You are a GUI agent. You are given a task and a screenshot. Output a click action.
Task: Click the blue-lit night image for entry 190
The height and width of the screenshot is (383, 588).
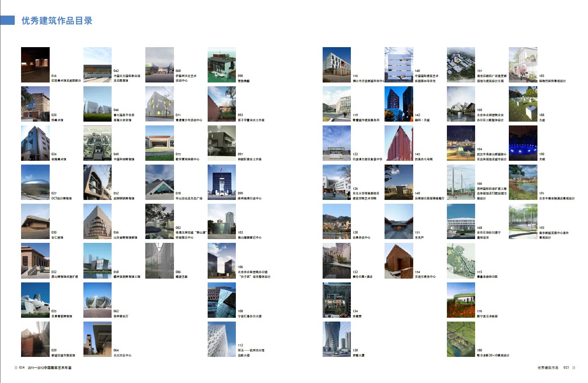click(523, 143)
